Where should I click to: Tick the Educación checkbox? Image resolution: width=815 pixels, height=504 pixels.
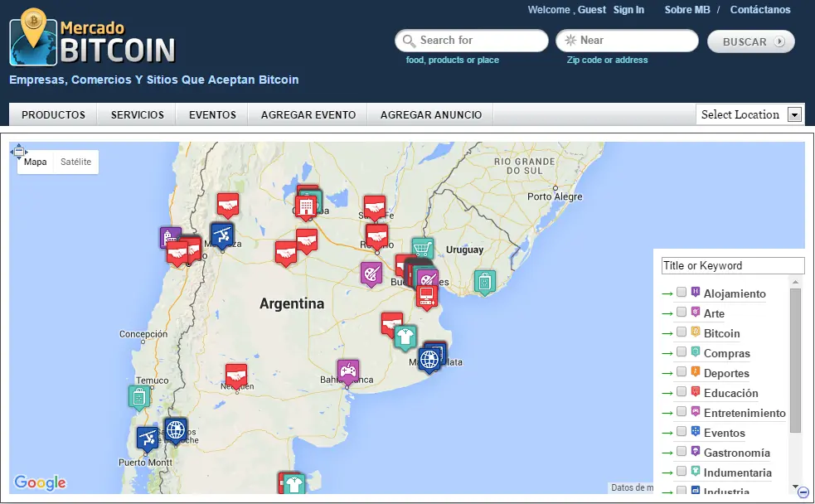681,391
